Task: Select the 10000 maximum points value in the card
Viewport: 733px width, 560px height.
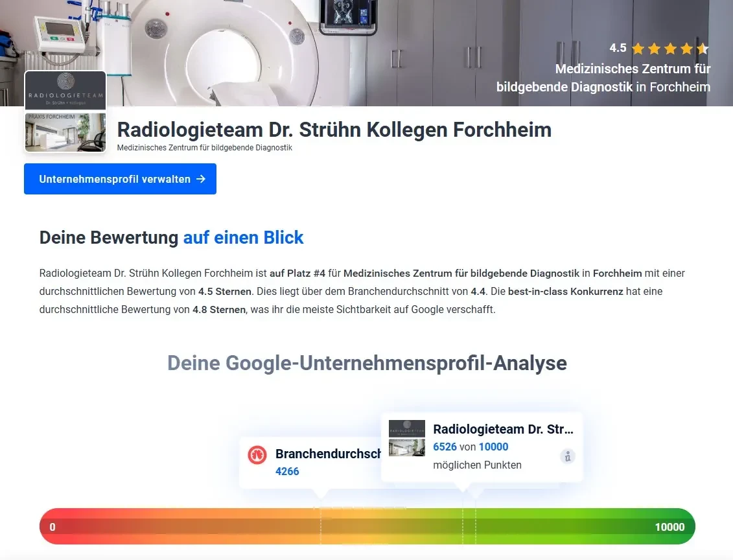Action: tap(493, 447)
